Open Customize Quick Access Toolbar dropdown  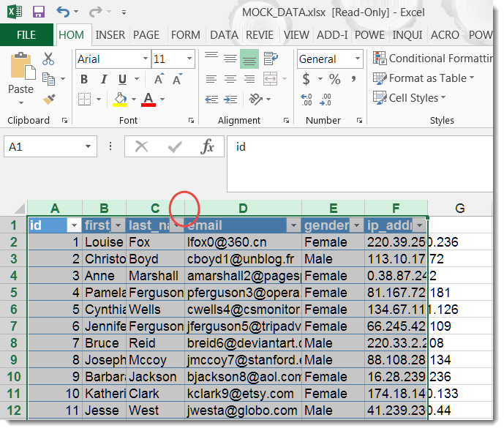pyautogui.click(x=124, y=12)
